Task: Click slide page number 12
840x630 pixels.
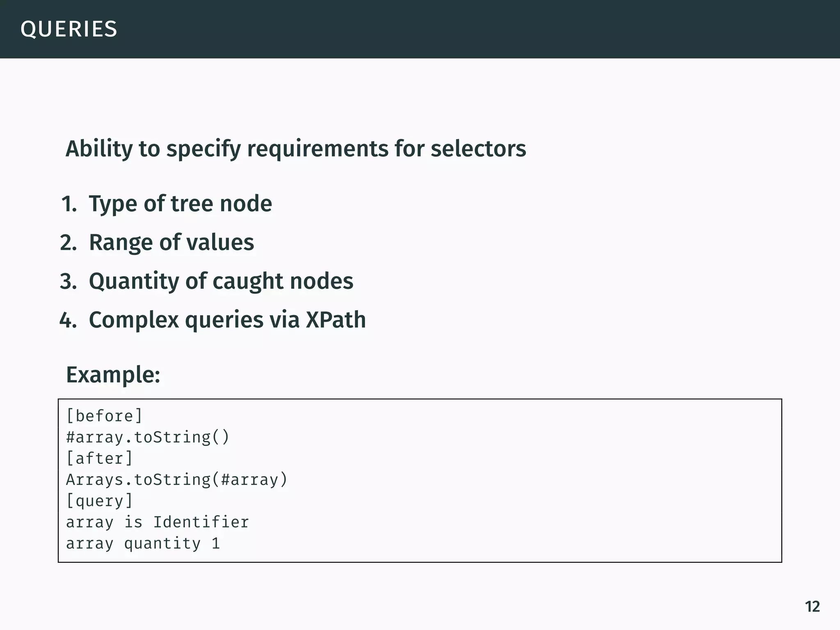Action: [x=812, y=607]
